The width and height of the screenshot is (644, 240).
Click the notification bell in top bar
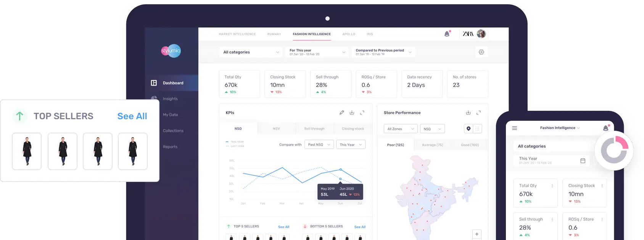(447, 34)
